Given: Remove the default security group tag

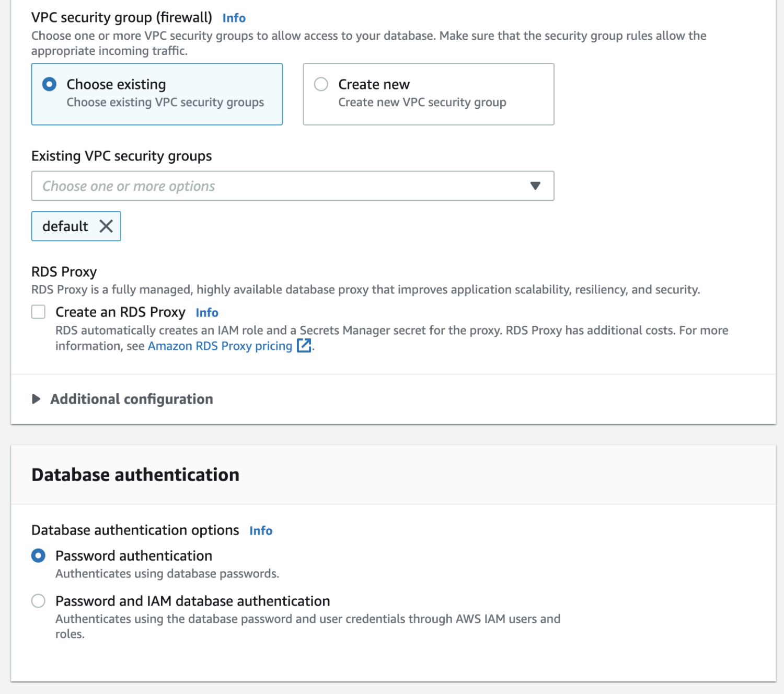Looking at the screenshot, I should click(x=106, y=226).
